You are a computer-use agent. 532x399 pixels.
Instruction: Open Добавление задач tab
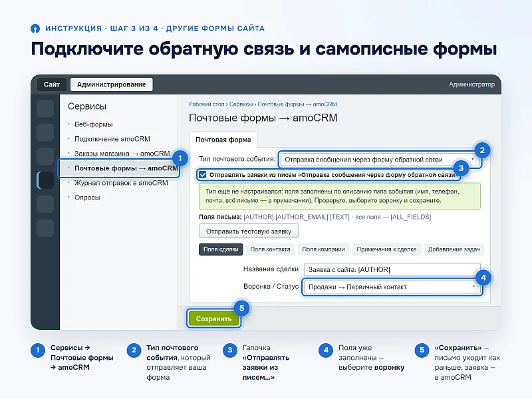pyautogui.click(x=454, y=249)
